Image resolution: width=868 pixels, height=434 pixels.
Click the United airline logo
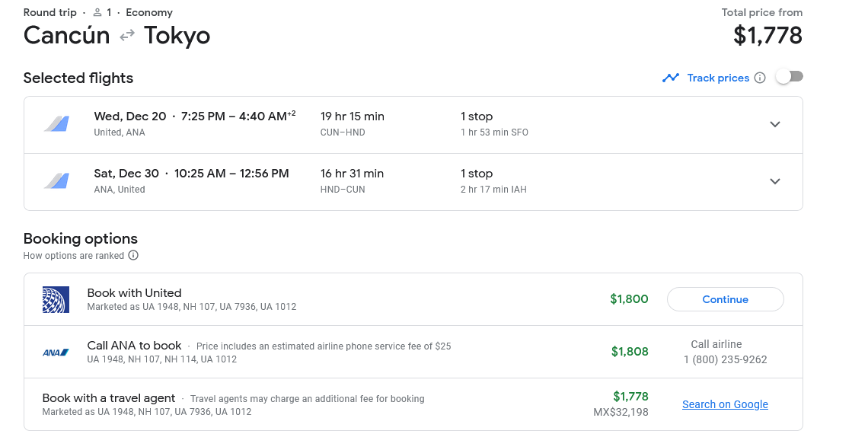56,299
